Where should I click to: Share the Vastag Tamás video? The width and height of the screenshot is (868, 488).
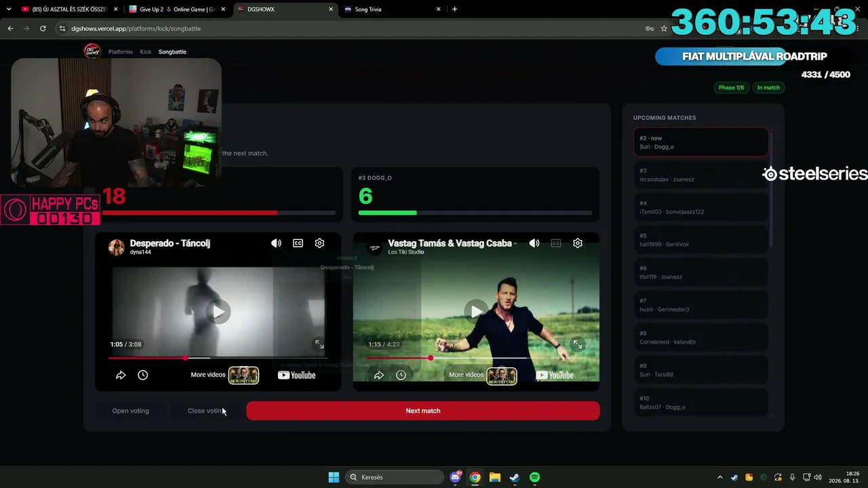click(379, 375)
